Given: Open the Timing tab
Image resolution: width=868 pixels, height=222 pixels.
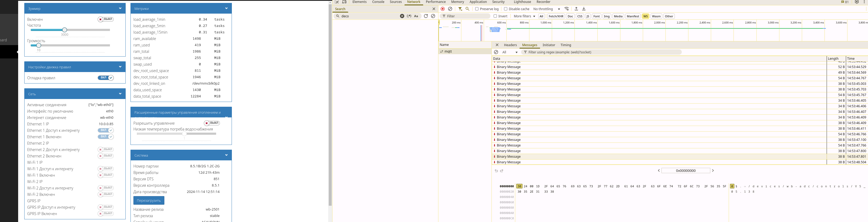Looking at the screenshot, I should (565, 45).
